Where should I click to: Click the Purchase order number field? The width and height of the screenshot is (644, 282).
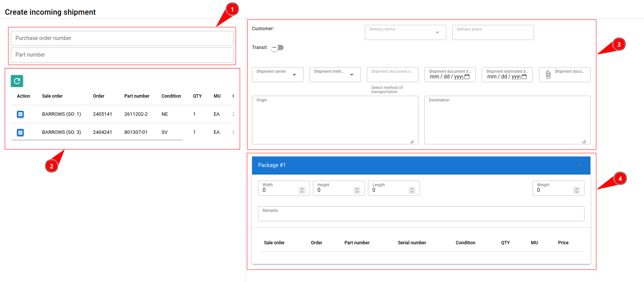[122, 38]
